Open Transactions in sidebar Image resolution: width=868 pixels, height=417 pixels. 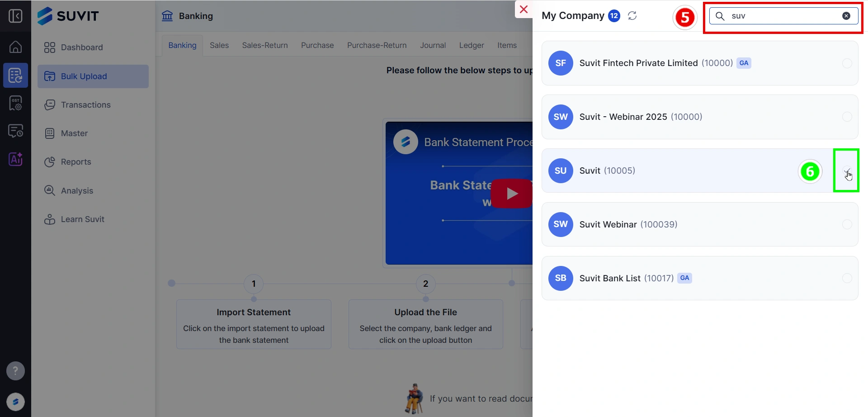click(93, 105)
